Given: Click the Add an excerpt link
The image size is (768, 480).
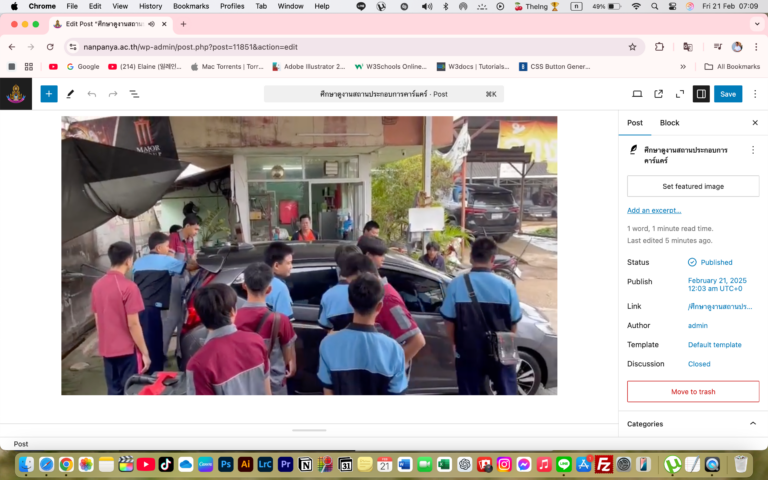Looking at the screenshot, I should (x=654, y=210).
